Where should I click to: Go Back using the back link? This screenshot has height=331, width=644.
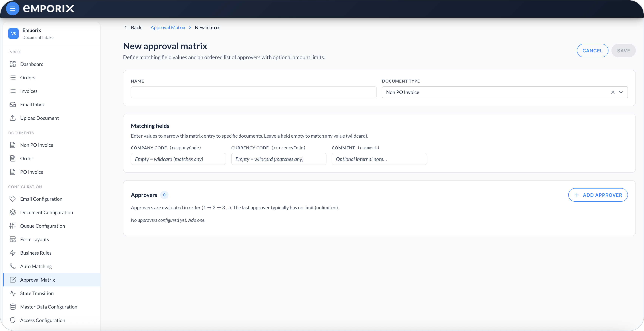coord(133,28)
